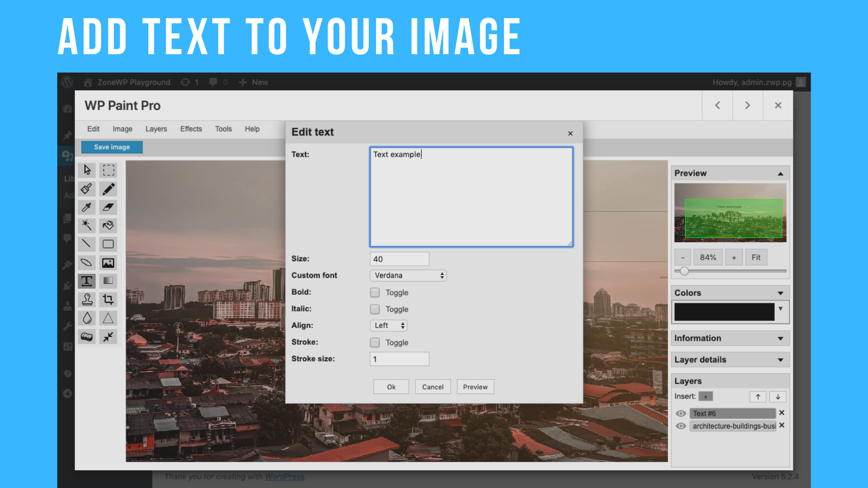Viewport: 868px width, 488px height.
Task: Click the Stroke size input field
Action: click(400, 359)
